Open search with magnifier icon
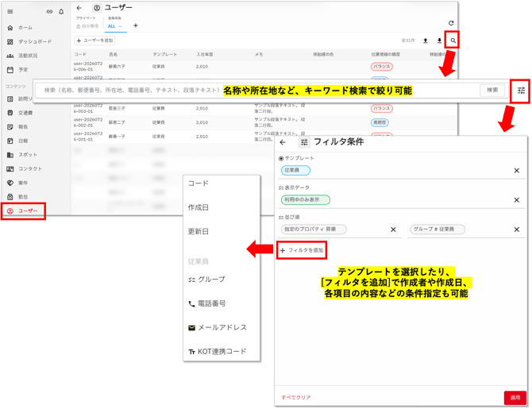This screenshot has width=532, height=409. (x=453, y=41)
